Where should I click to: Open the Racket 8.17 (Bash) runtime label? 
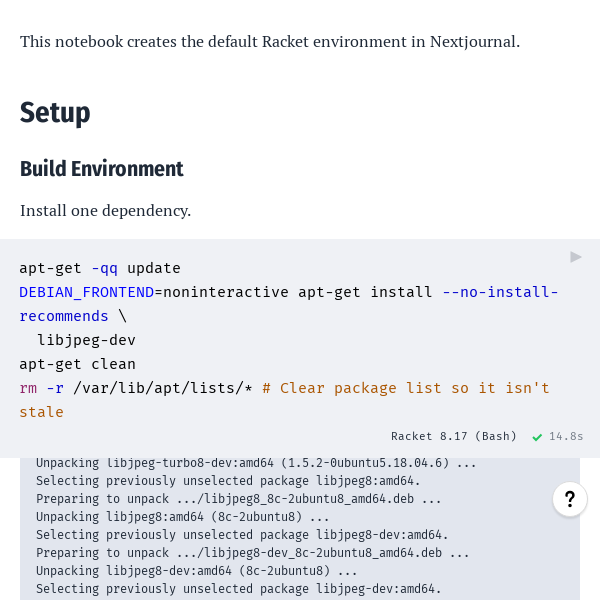(454, 436)
